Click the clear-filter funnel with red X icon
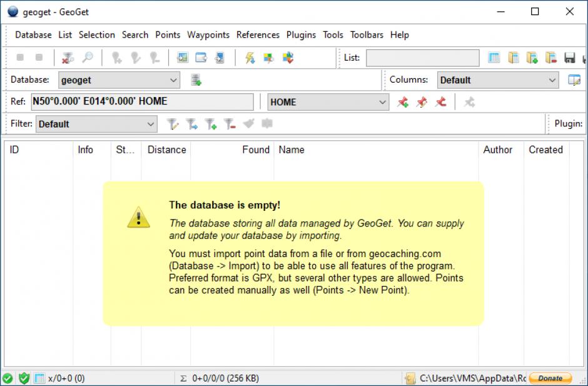 pos(68,58)
